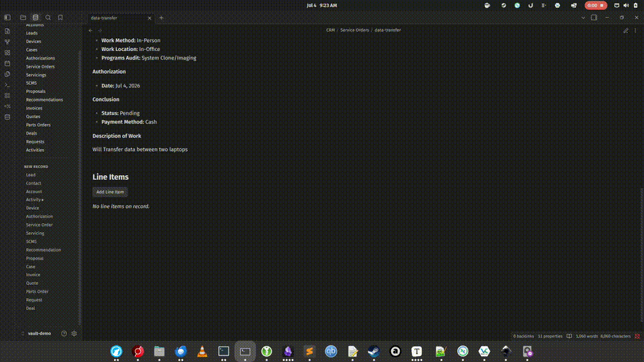The height and width of the screenshot is (362, 644).
Task: Open the CRM breadcrumb
Action: coord(330,30)
